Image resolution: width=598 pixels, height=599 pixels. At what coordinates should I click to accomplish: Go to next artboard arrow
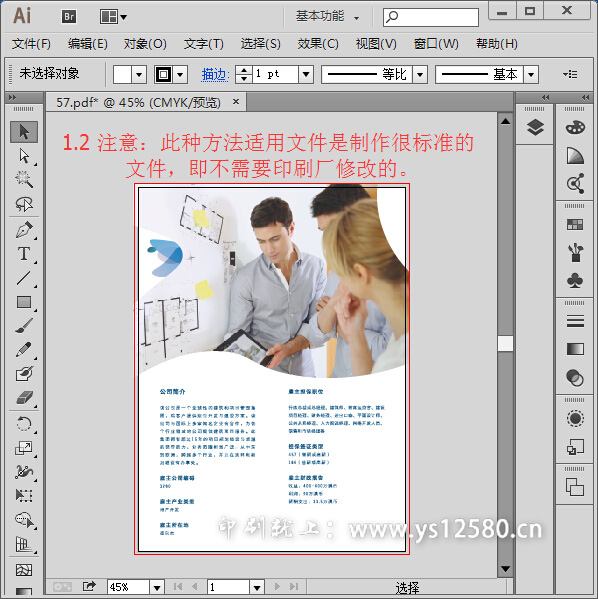point(277,586)
